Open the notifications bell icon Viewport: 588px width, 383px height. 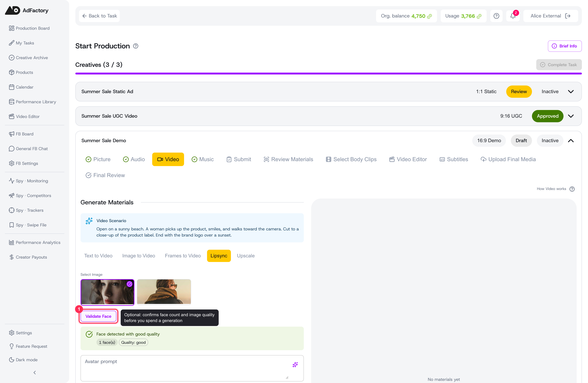[513, 16]
